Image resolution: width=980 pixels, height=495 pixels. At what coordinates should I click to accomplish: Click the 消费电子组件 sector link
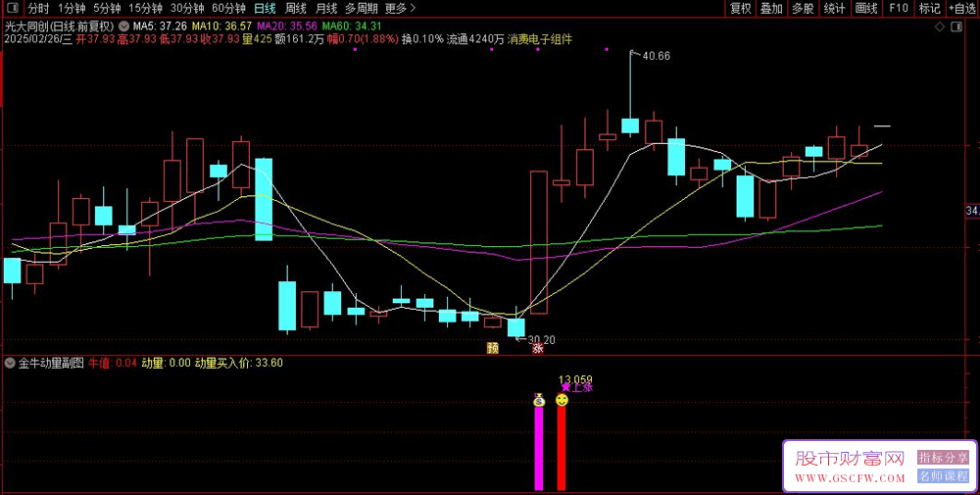[540, 39]
